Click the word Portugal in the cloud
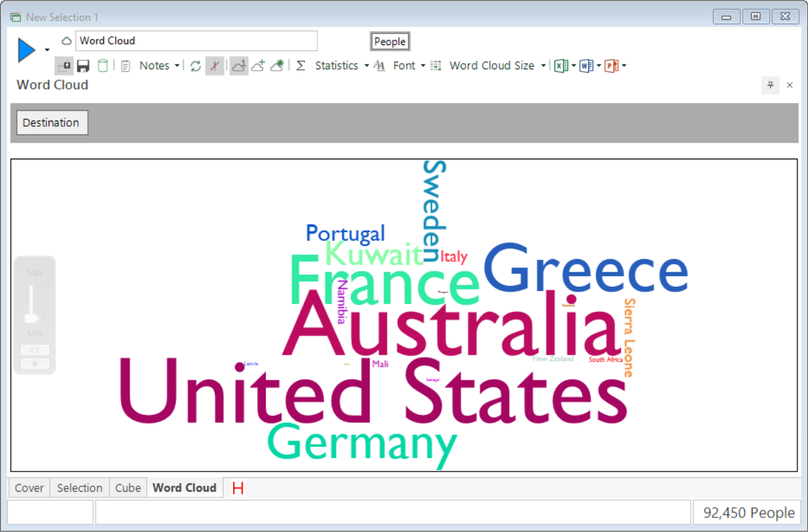 [345, 233]
